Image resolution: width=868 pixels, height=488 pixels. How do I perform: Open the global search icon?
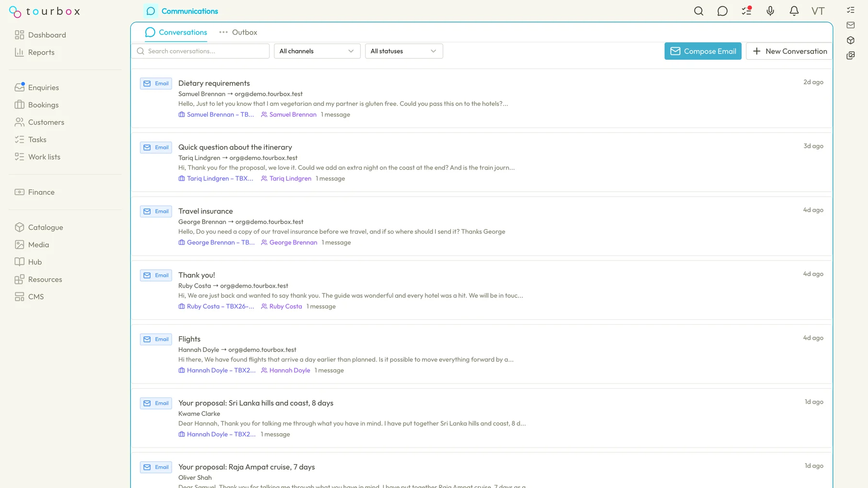pos(698,11)
